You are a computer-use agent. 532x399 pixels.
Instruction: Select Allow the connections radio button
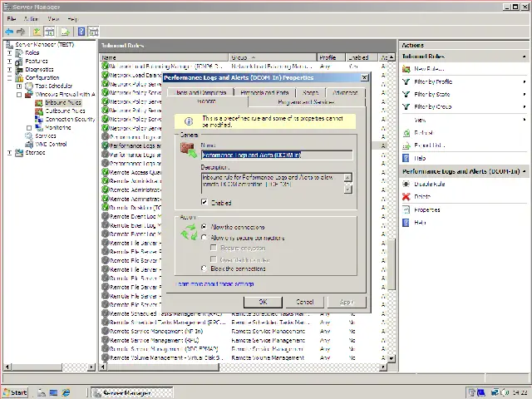coord(204,226)
